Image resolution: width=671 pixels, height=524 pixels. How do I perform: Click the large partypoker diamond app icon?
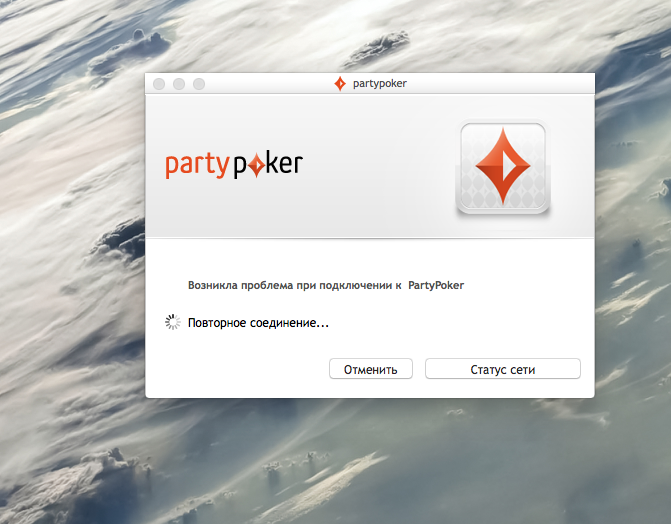pos(503,167)
